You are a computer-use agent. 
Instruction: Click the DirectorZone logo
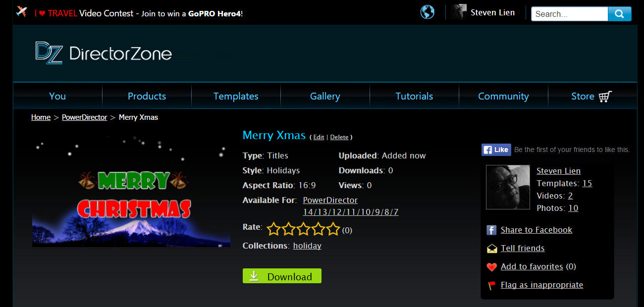(104, 53)
